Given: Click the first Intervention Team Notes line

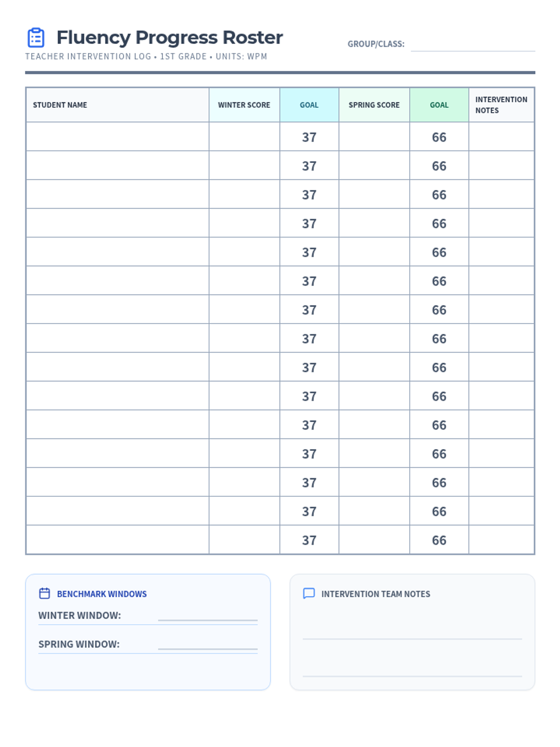Looking at the screenshot, I should (x=412, y=639).
